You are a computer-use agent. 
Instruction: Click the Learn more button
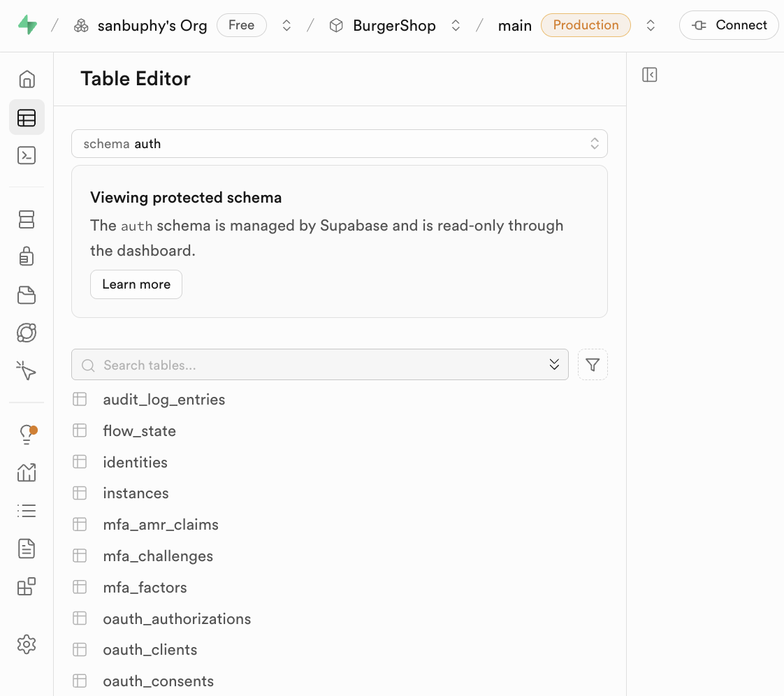[136, 284]
